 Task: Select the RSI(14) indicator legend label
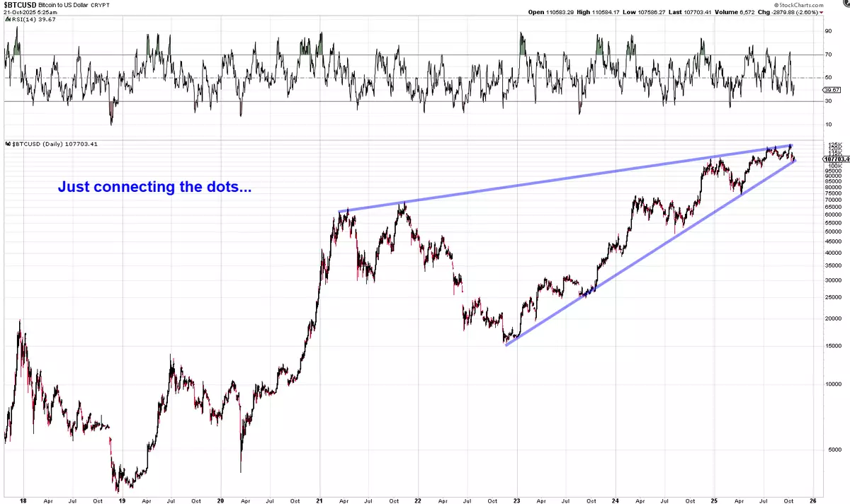(26, 19)
